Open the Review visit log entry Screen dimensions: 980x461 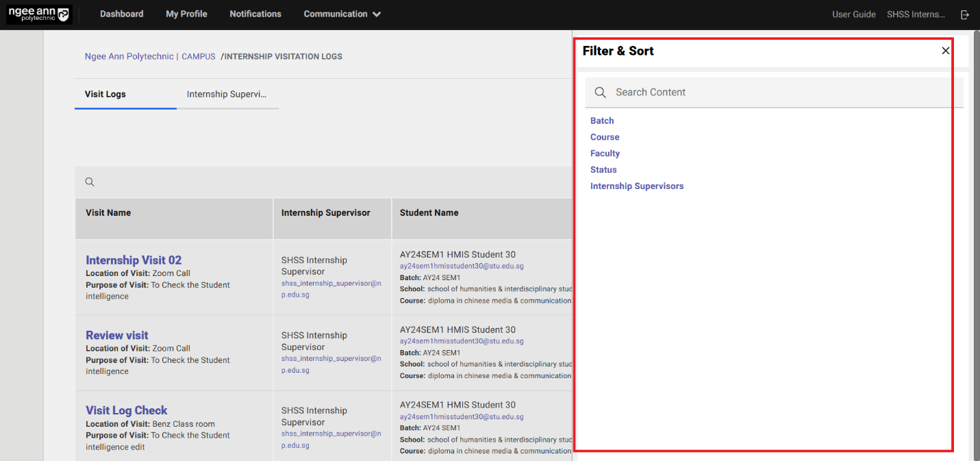(117, 336)
